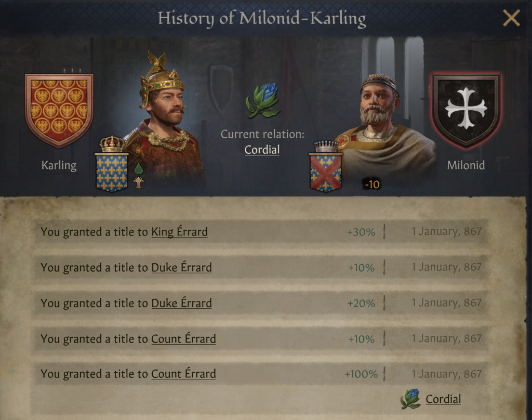Open the King Érrard link
Viewport: 532px width, 420px height.
(x=179, y=232)
